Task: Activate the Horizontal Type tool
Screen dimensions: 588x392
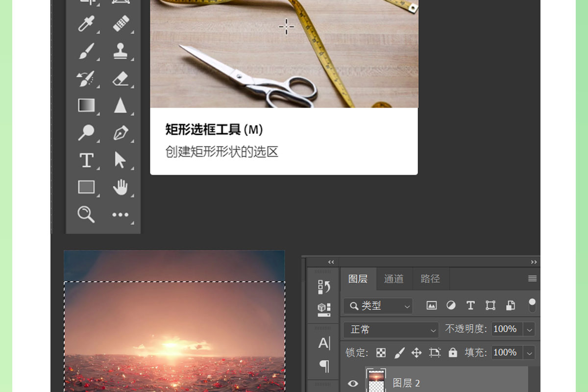Action: point(86,160)
